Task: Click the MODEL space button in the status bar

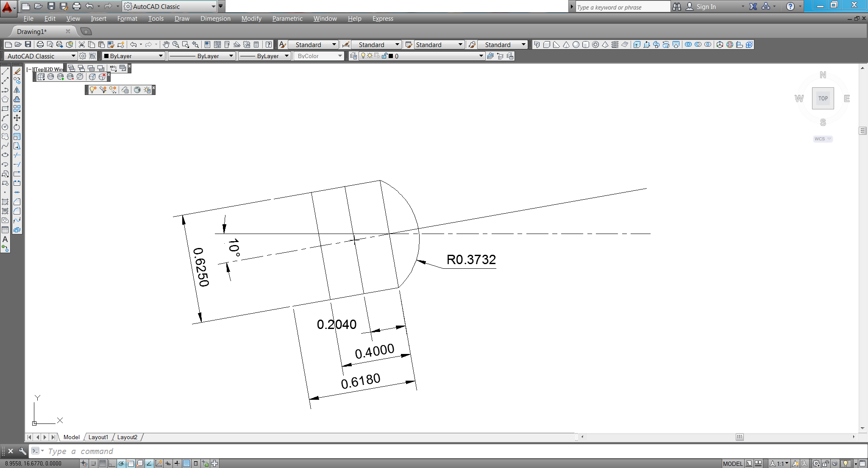Action: pos(732,463)
